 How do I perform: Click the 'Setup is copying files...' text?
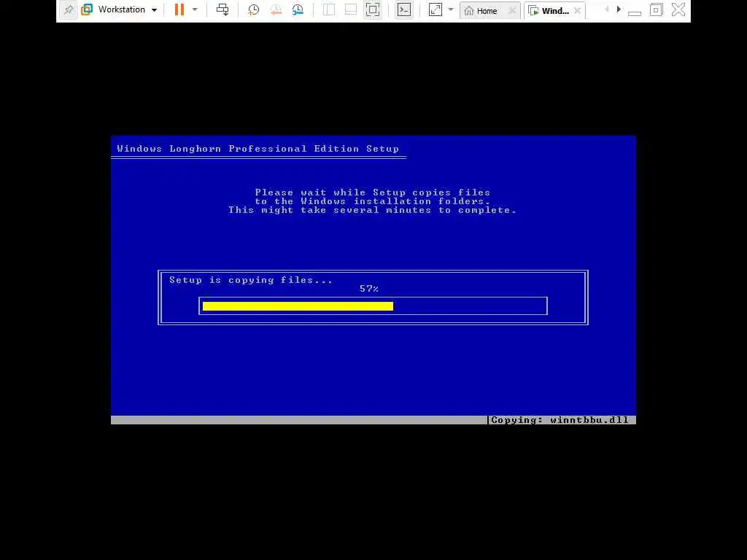click(x=251, y=280)
